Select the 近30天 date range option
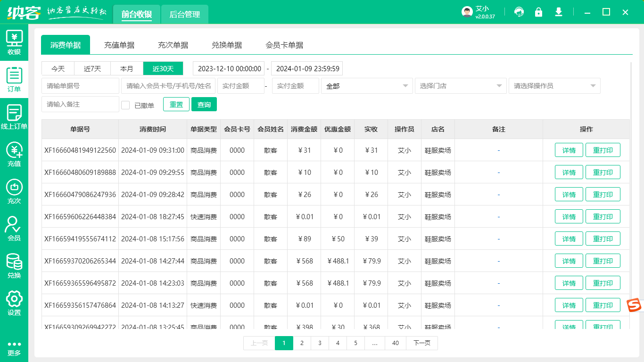Image resolution: width=644 pixels, height=362 pixels. [x=163, y=68]
